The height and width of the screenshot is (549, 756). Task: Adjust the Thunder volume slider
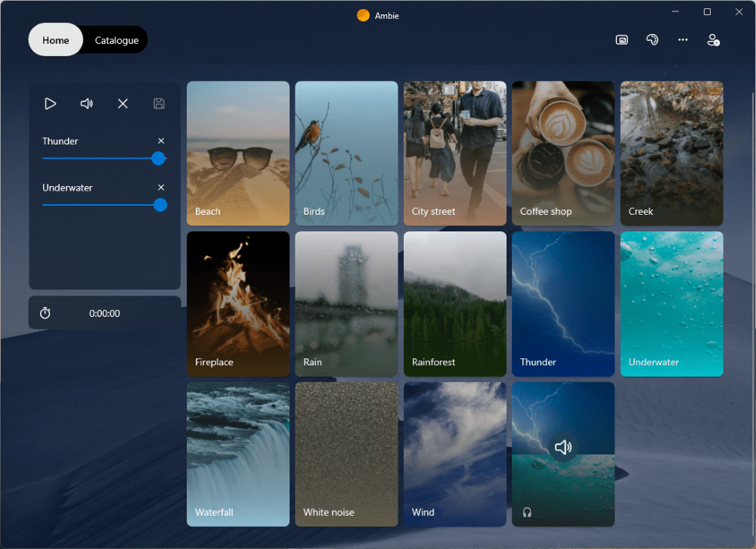104,158
